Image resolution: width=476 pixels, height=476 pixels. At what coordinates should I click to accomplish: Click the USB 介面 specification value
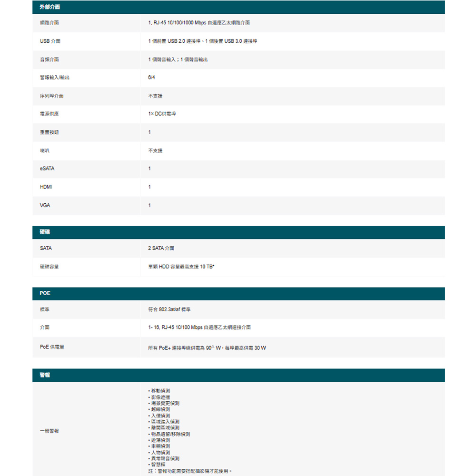[x=202, y=41]
